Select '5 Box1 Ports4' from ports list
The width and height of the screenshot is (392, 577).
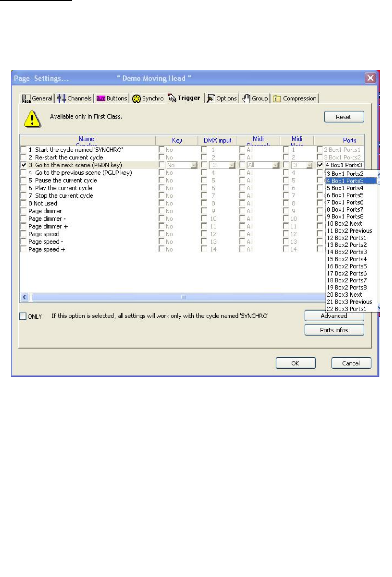(351, 188)
